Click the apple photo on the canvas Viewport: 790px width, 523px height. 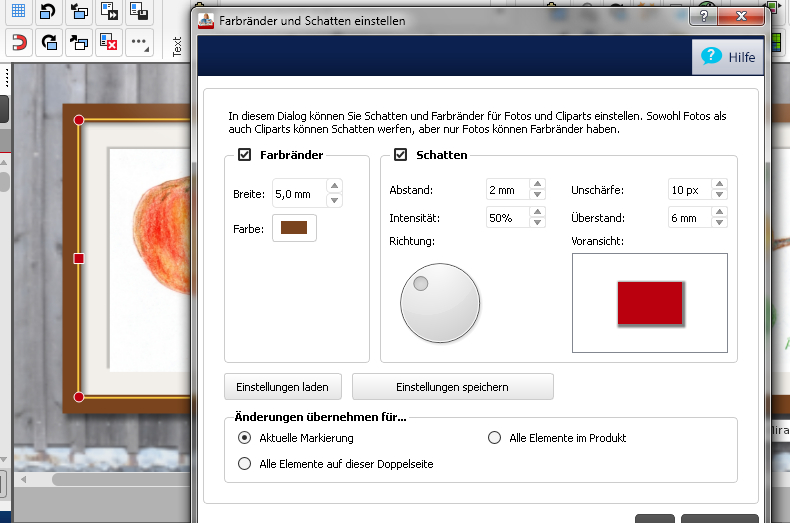coord(161,236)
